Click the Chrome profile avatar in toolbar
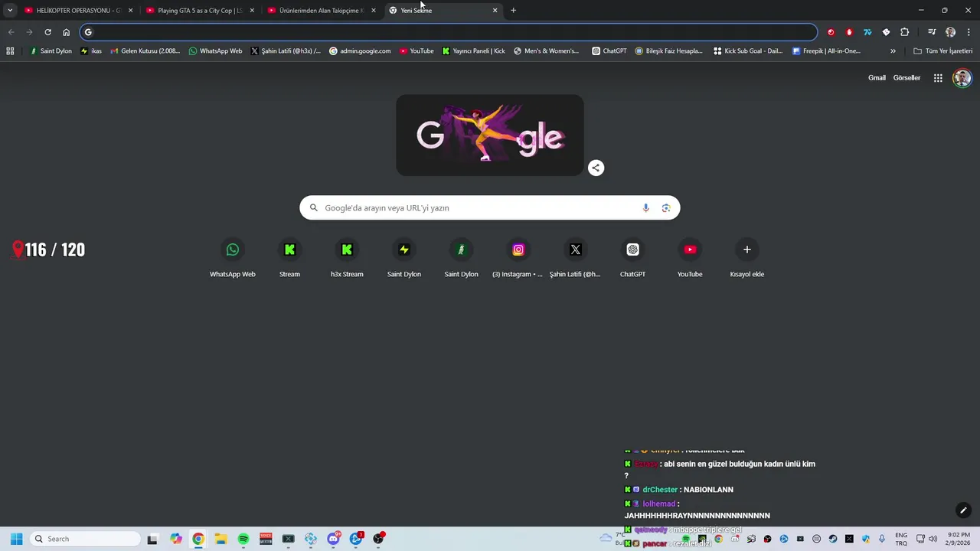The height and width of the screenshot is (551, 980). click(x=950, y=32)
